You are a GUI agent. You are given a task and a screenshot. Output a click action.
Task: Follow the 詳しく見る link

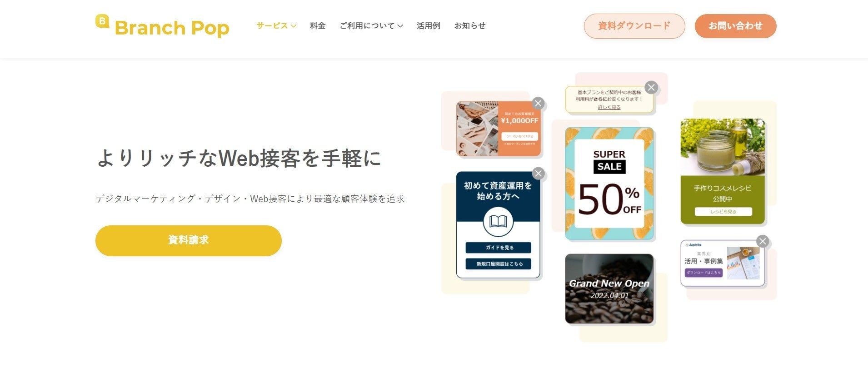click(x=609, y=107)
